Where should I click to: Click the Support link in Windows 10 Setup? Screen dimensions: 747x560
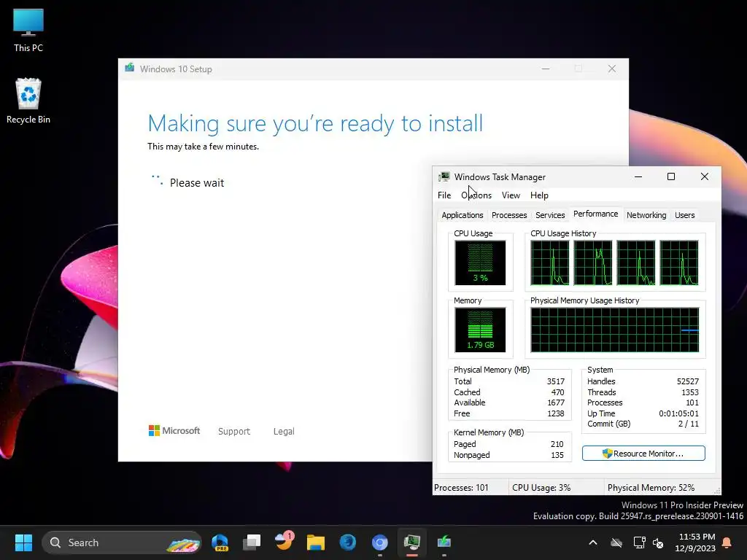pos(234,432)
